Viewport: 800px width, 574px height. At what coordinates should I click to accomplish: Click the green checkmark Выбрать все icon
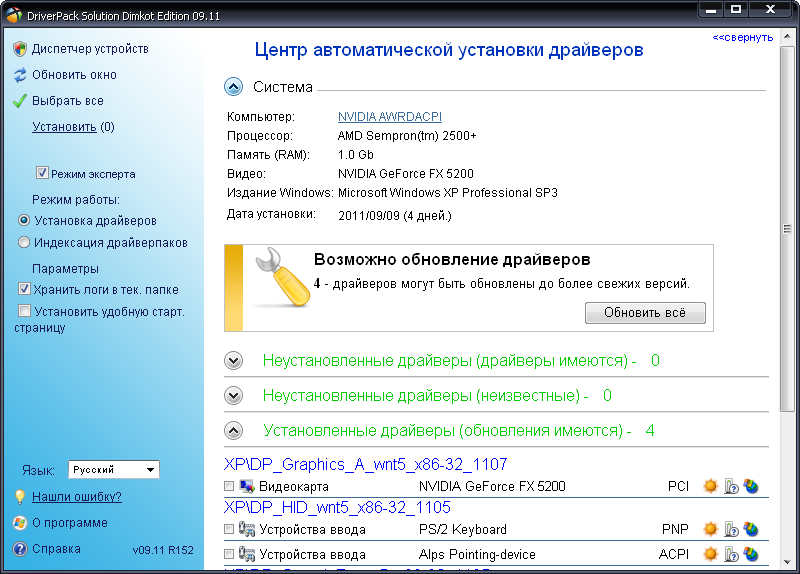pyautogui.click(x=20, y=101)
